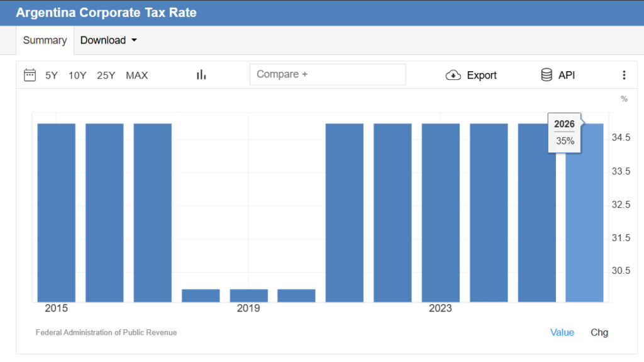Select the 10Y time range

(x=77, y=76)
